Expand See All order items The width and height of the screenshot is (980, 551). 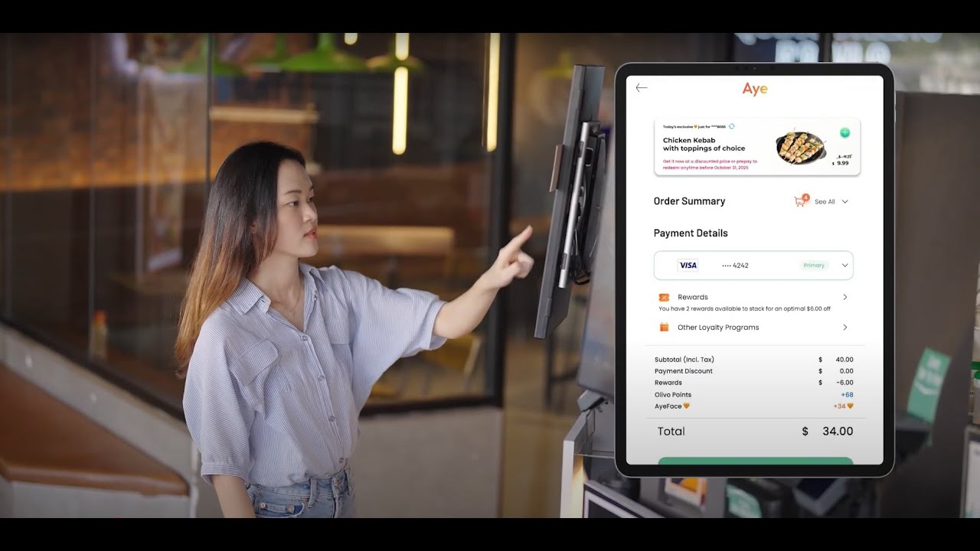tap(825, 202)
